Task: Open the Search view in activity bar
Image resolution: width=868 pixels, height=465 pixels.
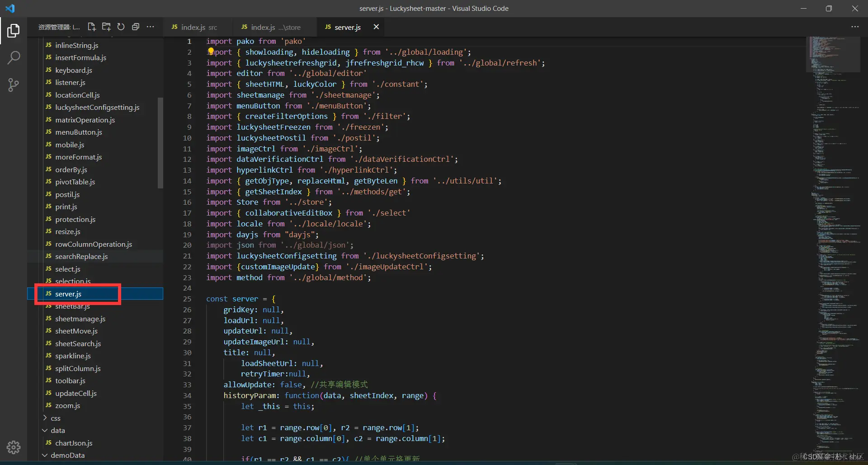Action: click(x=14, y=57)
